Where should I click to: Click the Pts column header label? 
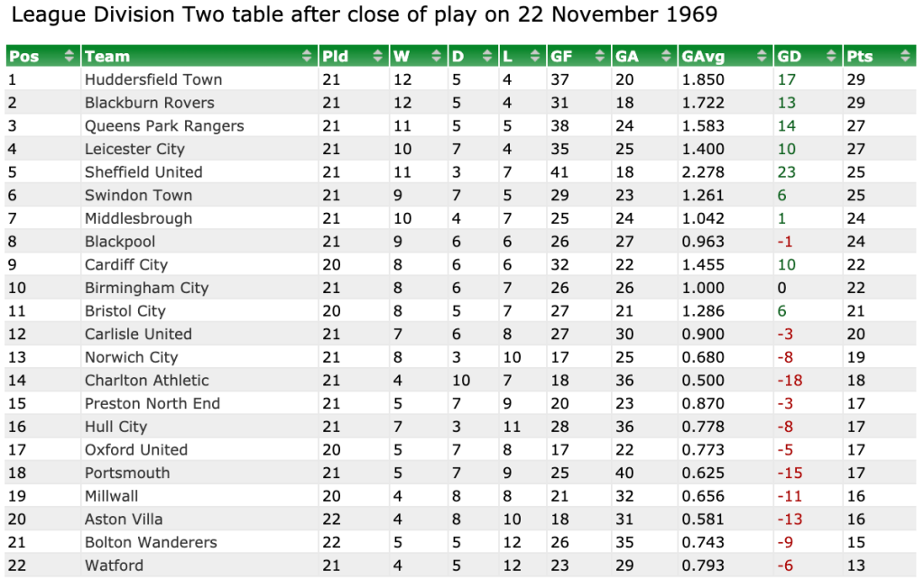pos(859,56)
